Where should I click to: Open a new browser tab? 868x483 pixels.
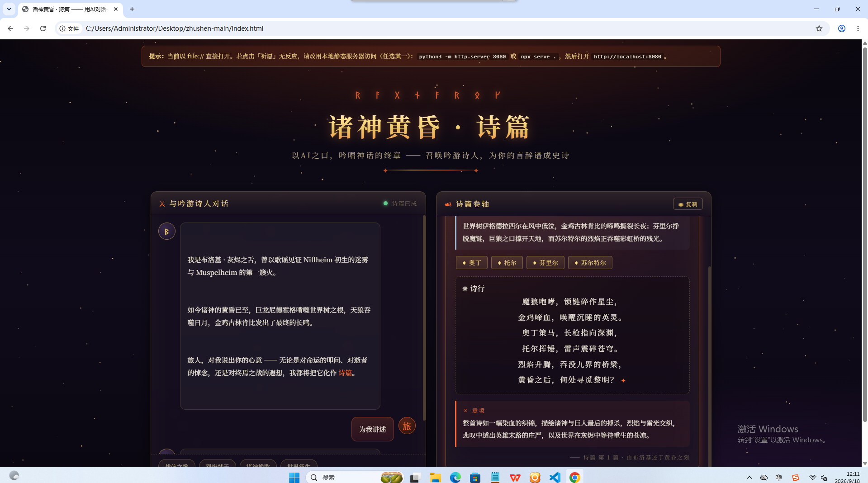(132, 9)
